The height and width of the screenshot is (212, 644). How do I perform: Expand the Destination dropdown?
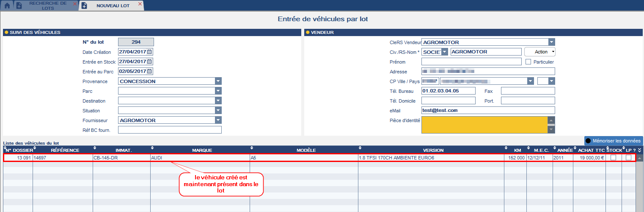(218, 100)
